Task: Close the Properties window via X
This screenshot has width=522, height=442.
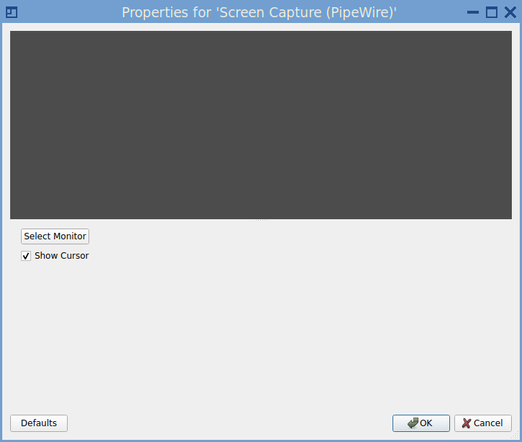Action: (x=510, y=13)
